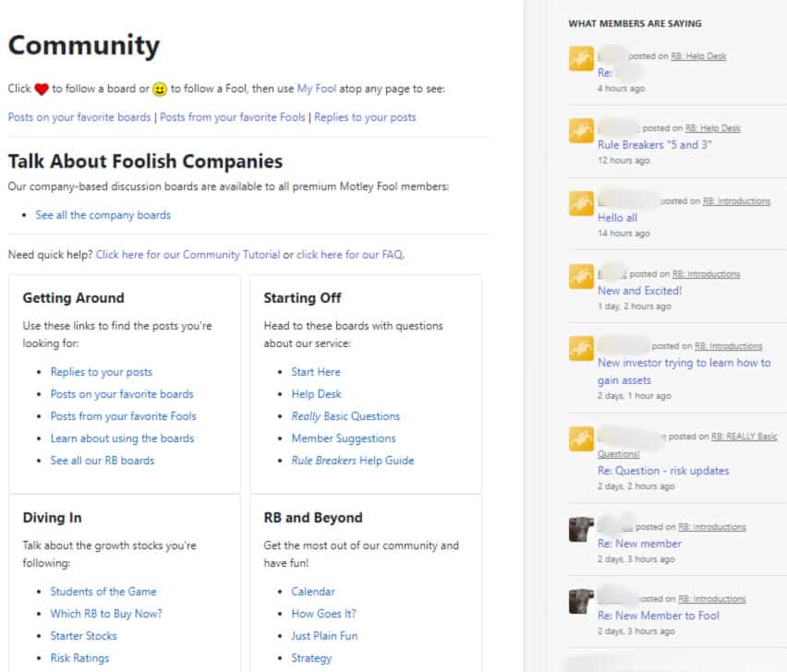Screen dimensions: 787x672
Task: Open 'RB: REALLY Basic' board link
Action: 745,437
